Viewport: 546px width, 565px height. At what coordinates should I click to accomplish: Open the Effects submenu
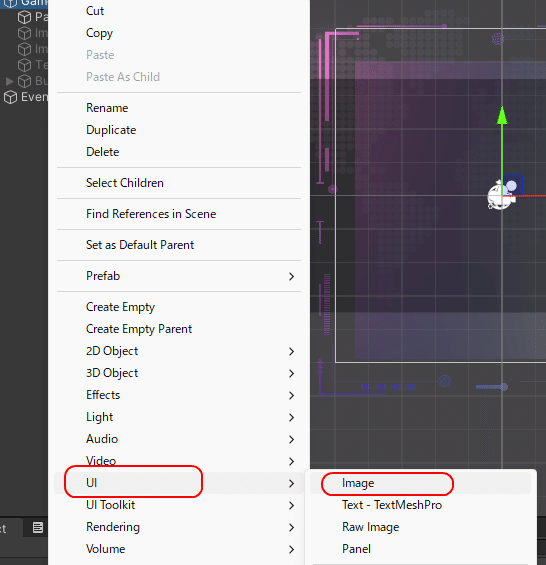(179, 395)
